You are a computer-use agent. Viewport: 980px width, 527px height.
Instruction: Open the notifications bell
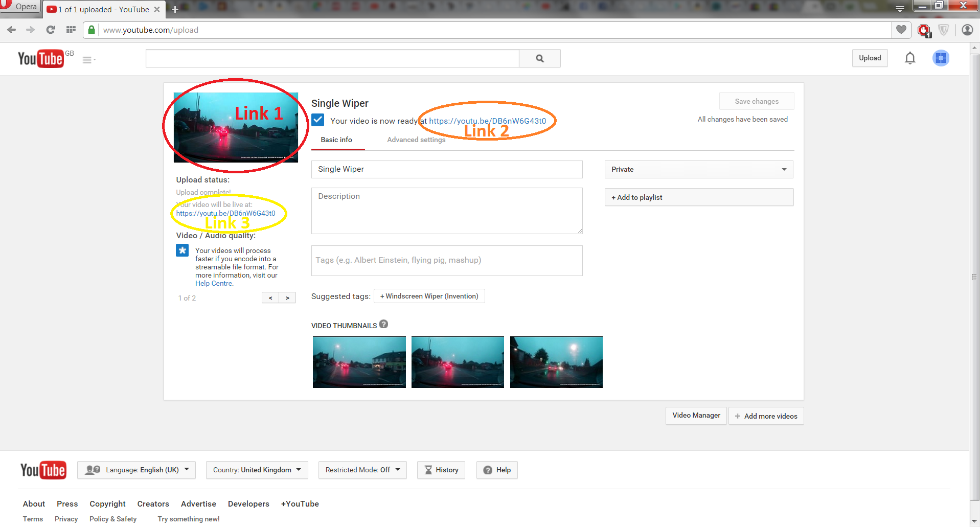click(910, 58)
